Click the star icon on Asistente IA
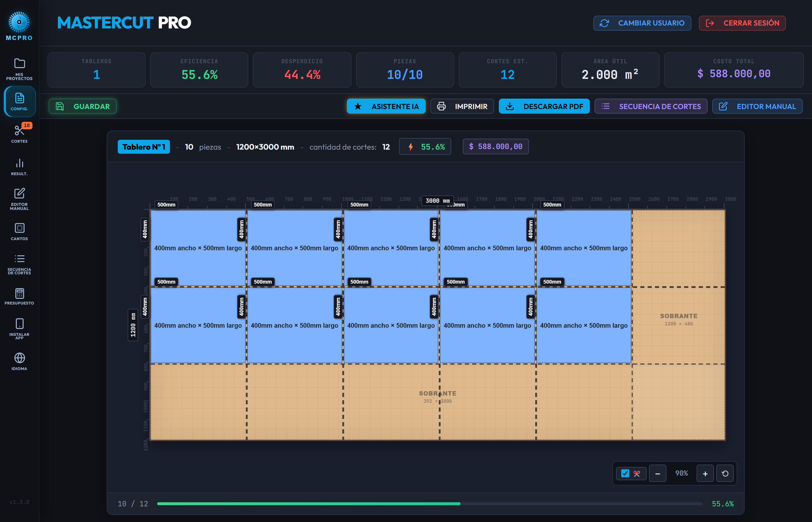Screen dimensions: 812x522 coord(358,106)
